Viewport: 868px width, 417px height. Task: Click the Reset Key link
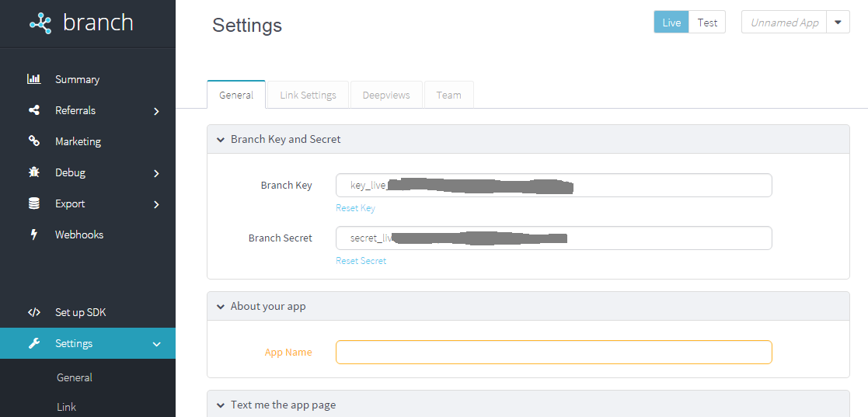355,208
